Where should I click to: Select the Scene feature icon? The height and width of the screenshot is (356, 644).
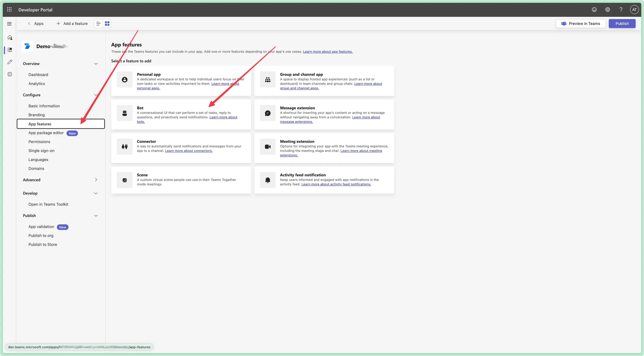124,180
